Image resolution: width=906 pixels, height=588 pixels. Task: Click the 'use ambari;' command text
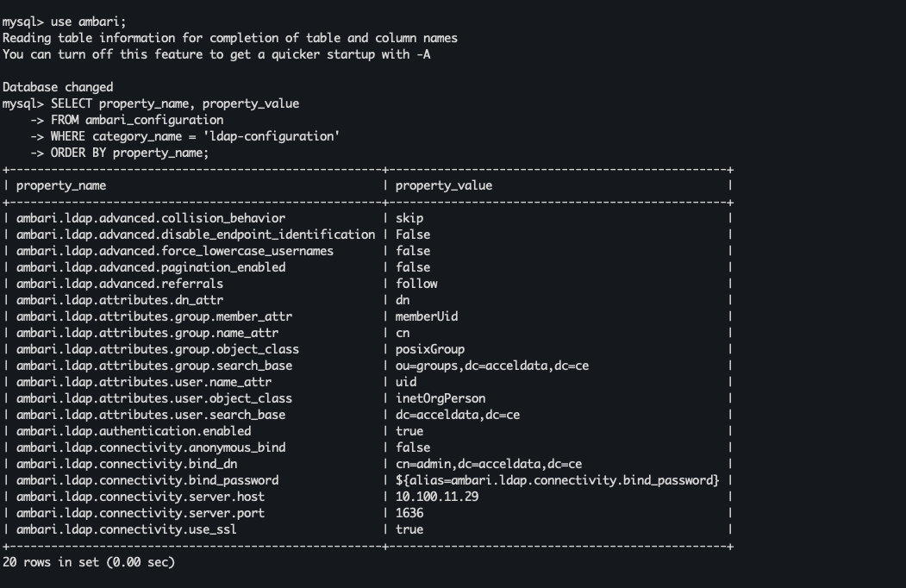tap(88, 22)
